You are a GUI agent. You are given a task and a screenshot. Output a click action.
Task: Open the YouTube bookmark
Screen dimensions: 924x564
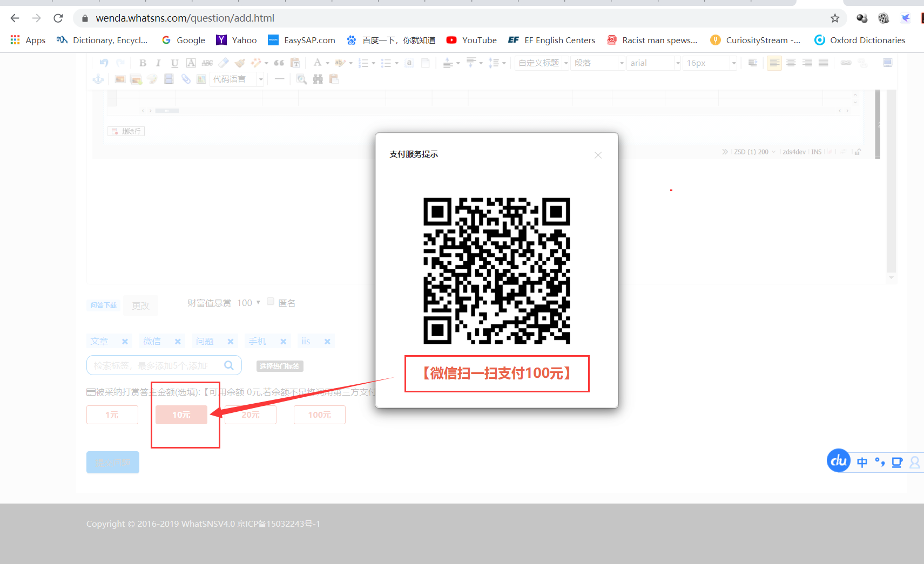click(471, 40)
